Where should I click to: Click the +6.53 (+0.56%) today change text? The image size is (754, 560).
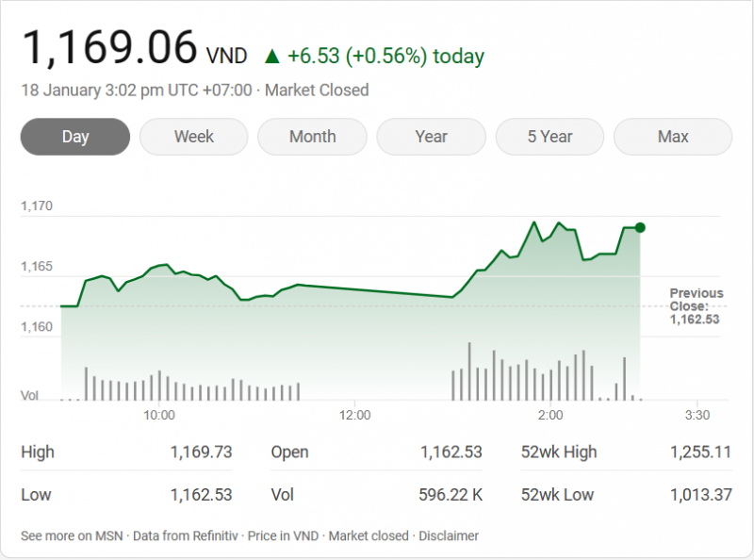pos(385,57)
